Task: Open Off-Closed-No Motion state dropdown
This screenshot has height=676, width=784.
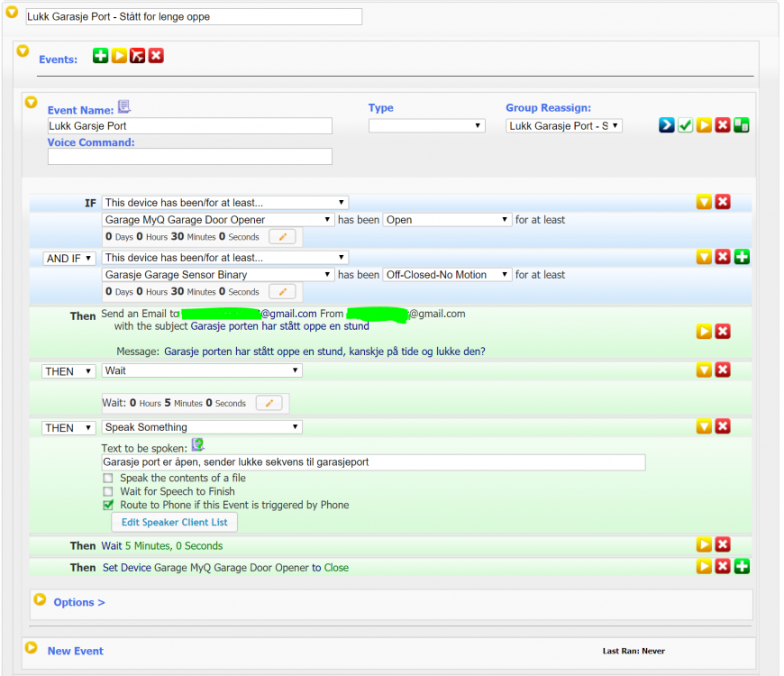Action: pos(447,275)
